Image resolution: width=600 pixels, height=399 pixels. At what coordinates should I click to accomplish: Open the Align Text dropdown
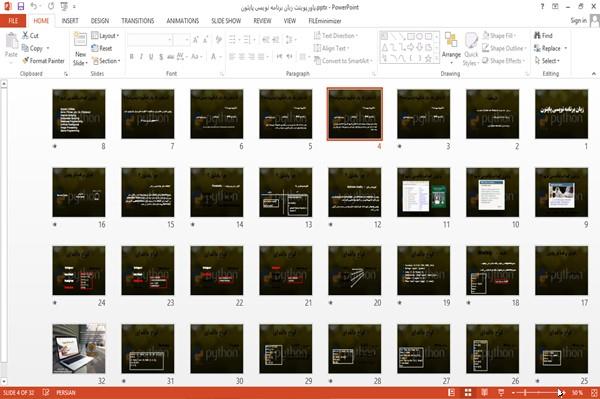click(x=331, y=48)
